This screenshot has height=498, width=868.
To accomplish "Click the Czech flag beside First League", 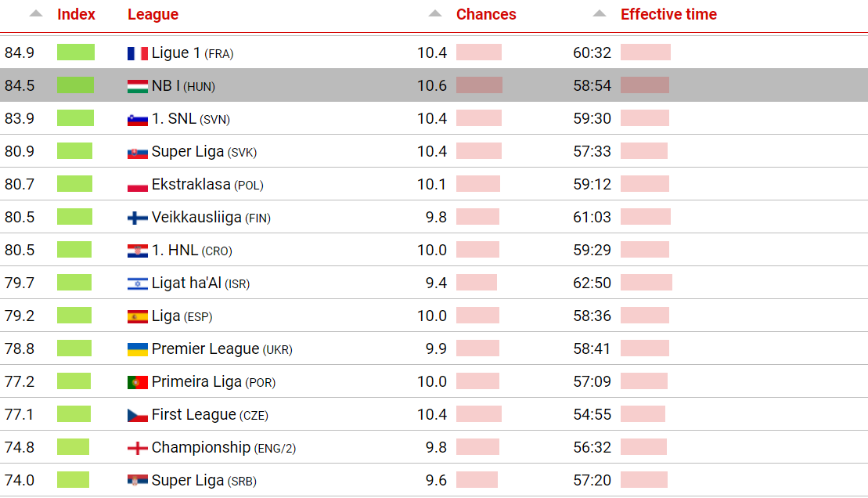I will tap(137, 415).
